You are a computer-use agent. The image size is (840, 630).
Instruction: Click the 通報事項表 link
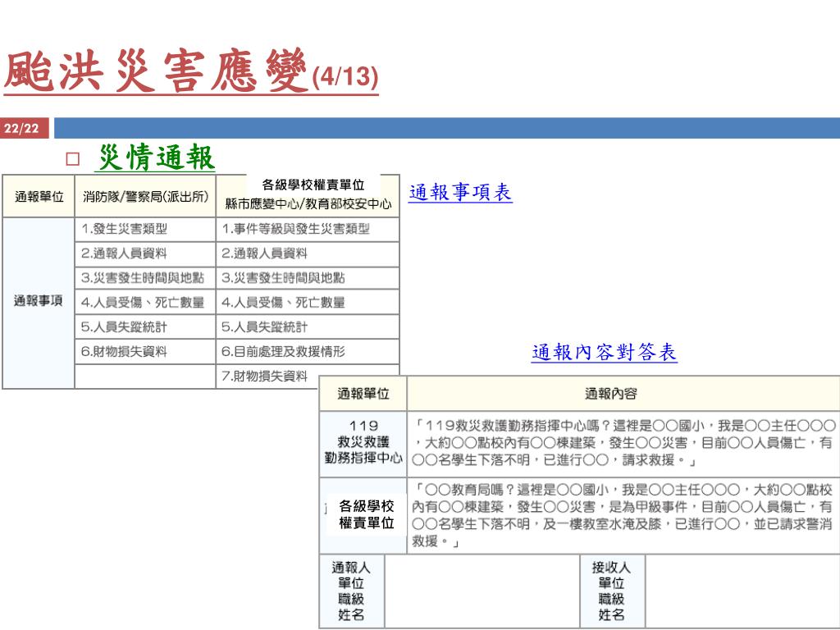[460, 192]
